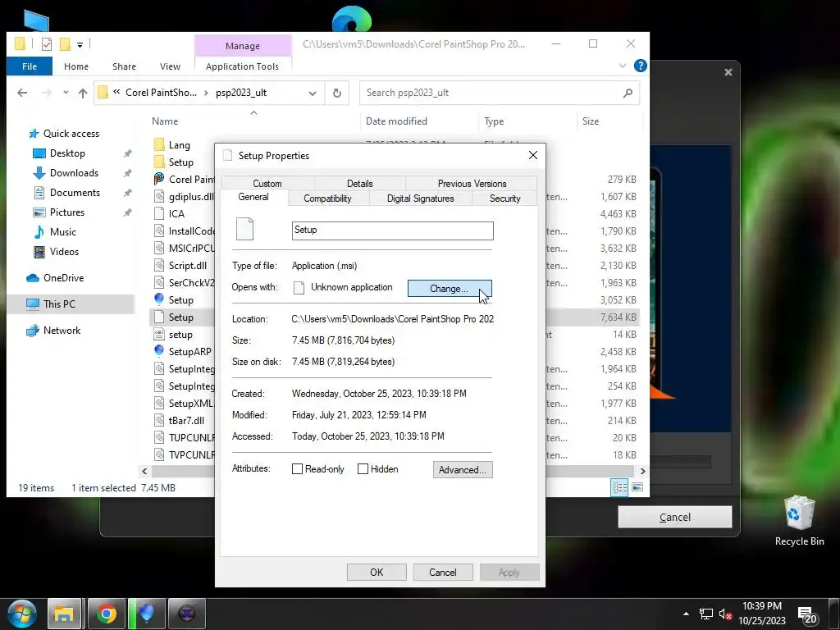Open the Digital Signatures tab
This screenshot has height=630, width=840.
pyautogui.click(x=421, y=199)
